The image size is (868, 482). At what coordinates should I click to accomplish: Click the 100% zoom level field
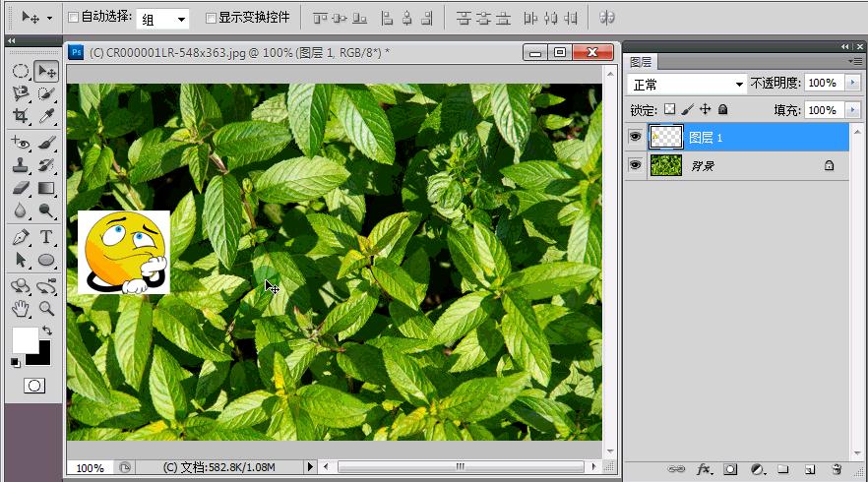(90, 467)
